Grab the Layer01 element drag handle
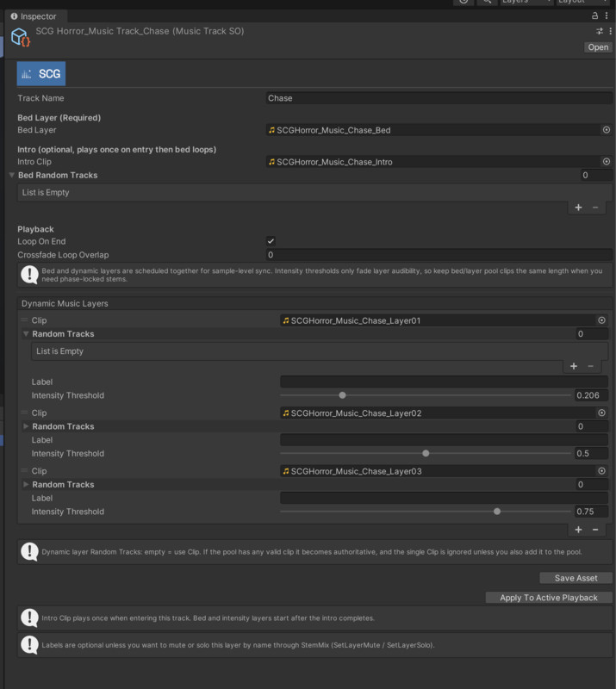616x689 pixels. pyautogui.click(x=24, y=320)
